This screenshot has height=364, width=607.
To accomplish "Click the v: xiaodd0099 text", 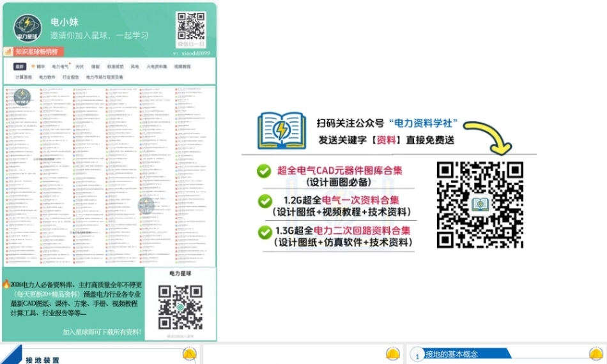I will (192, 53).
